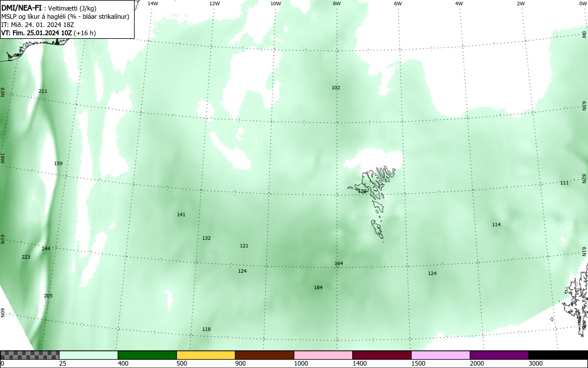This screenshot has width=588, height=368.
Task: Select the 121 value on the map
Action: (244, 246)
